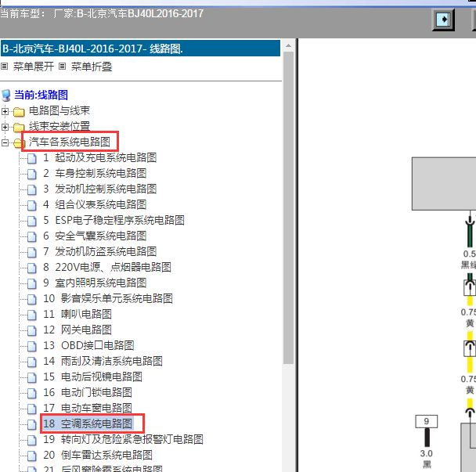Open 7 发动机防盗系统电路图
The height and width of the screenshot is (472, 476).
[x=100, y=251]
